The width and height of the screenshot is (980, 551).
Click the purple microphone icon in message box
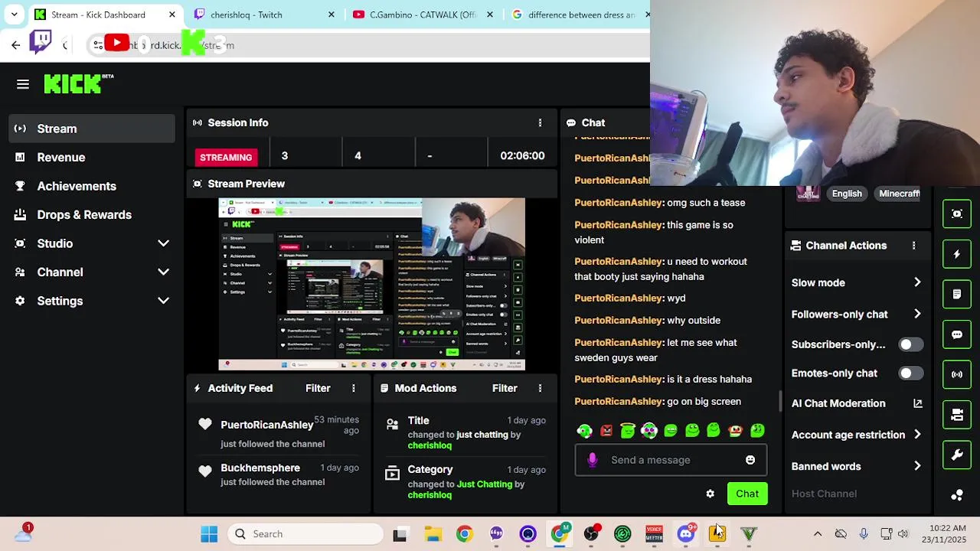coord(592,460)
